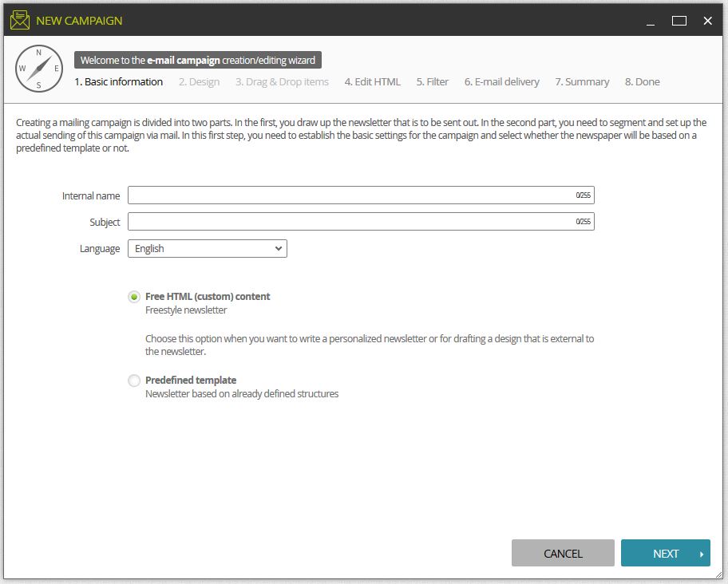
Task: Click the NEW CAMPAIGN title text
Action: click(79, 21)
